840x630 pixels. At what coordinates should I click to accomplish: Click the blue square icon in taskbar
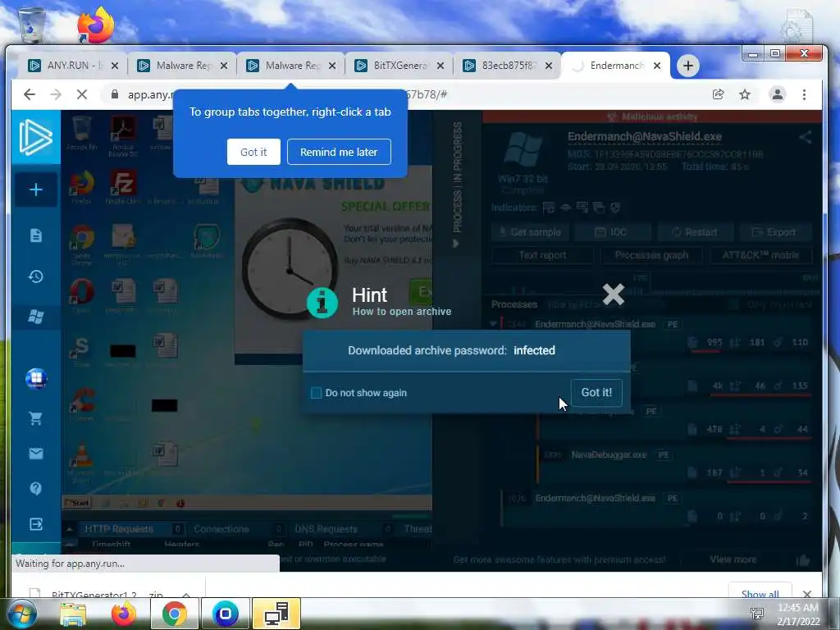[x=226, y=614]
